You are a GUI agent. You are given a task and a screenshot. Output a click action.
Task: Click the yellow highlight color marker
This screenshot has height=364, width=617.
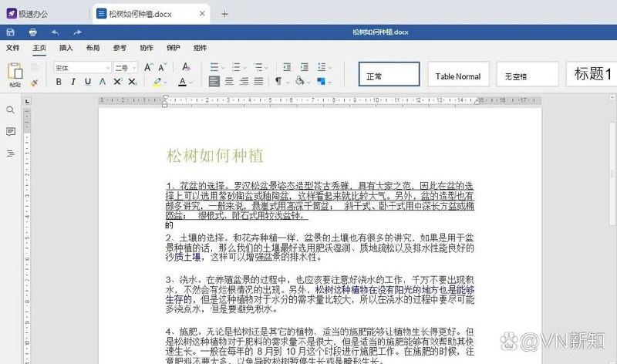[x=157, y=82]
